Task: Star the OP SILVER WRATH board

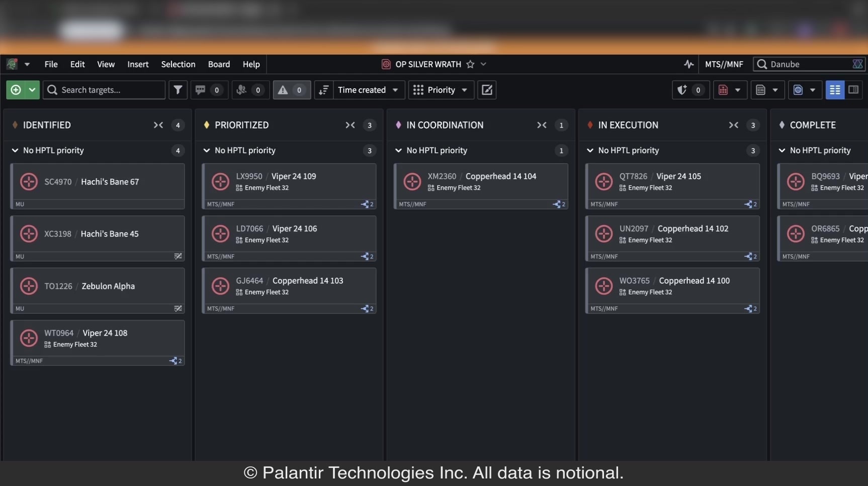Action: point(470,64)
